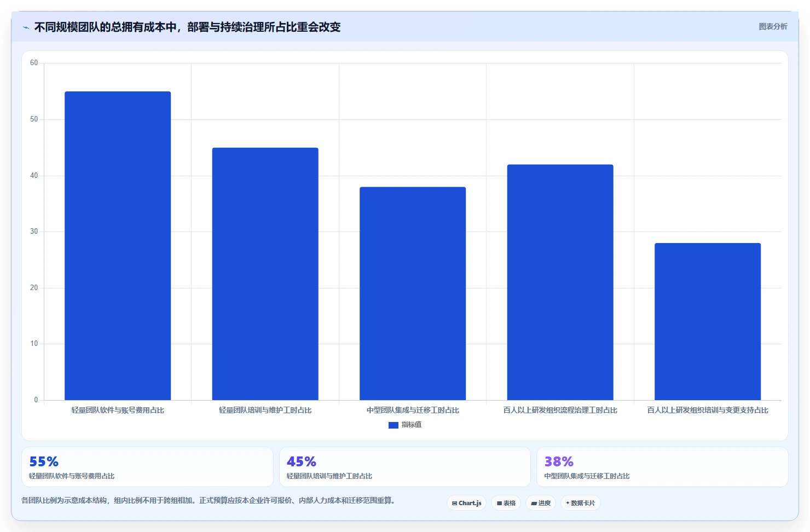Click 38% card caption 中型团队集成与迁移工时占比
The height and width of the screenshot is (532, 810).
587,476
